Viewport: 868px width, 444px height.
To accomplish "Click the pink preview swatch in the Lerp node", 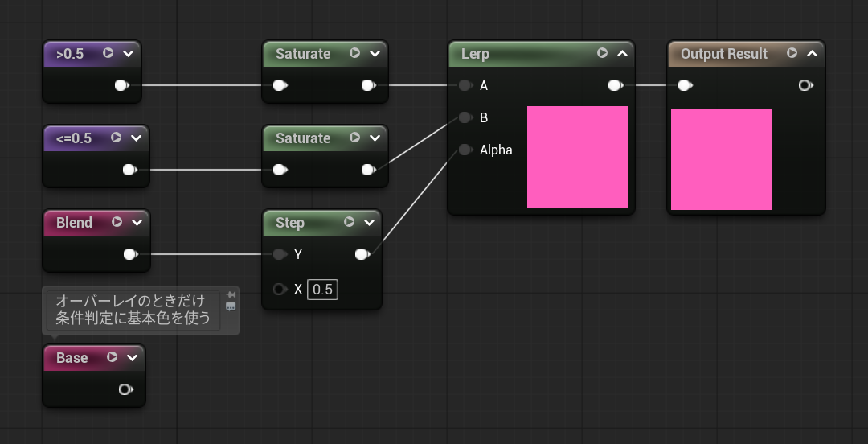I will pyautogui.click(x=578, y=157).
